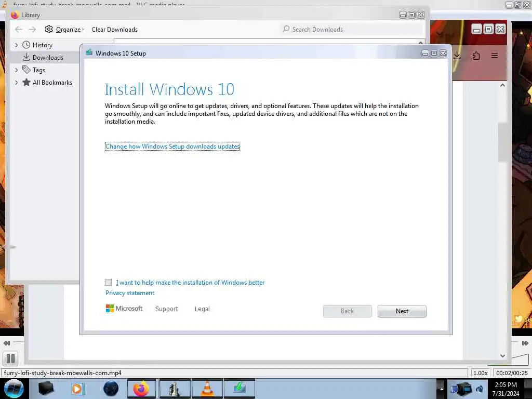532x399 pixels.
Task: Click Library window Firefox icon
Action: [15, 15]
